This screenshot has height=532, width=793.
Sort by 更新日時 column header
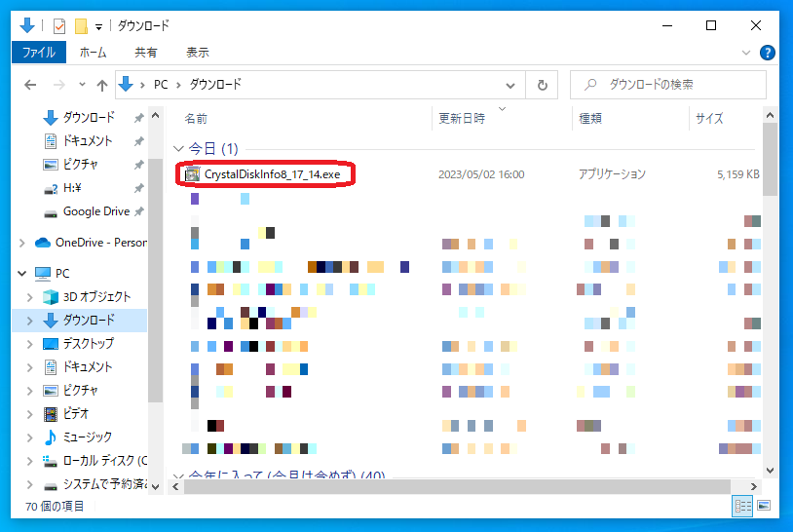[x=462, y=119]
